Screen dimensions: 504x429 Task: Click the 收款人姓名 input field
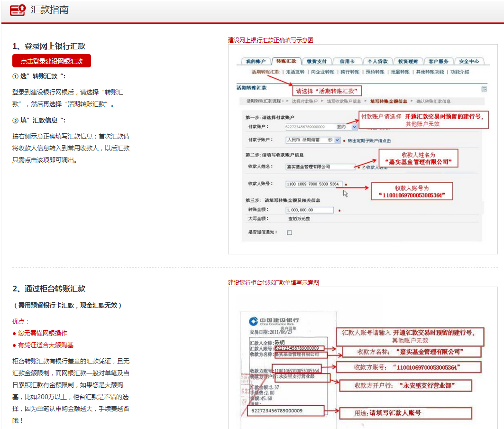(x=320, y=167)
